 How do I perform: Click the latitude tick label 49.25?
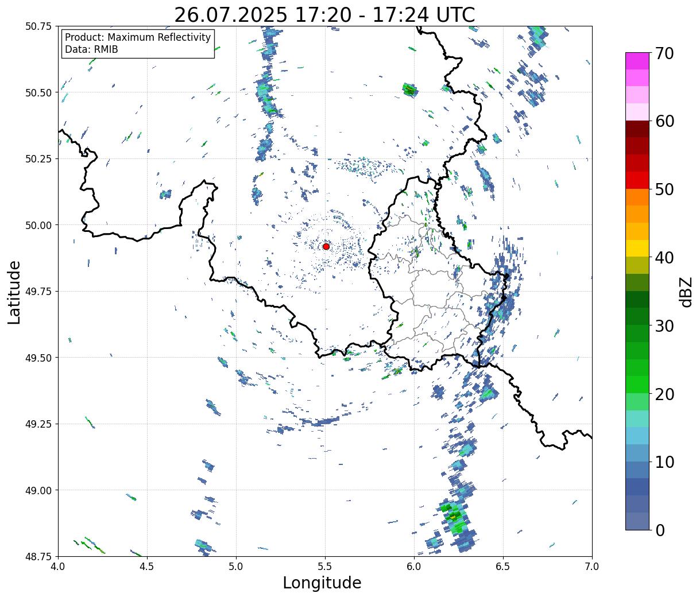click(38, 424)
